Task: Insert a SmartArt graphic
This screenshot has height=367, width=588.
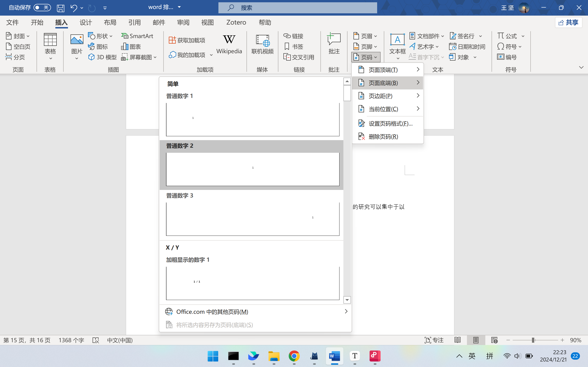Action: (x=137, y=36)
